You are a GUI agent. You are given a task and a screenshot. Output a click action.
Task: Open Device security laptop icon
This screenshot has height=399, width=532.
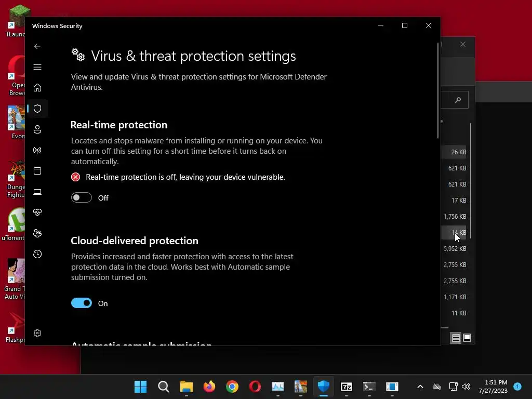pyautogui.click(x=37, y=192)
